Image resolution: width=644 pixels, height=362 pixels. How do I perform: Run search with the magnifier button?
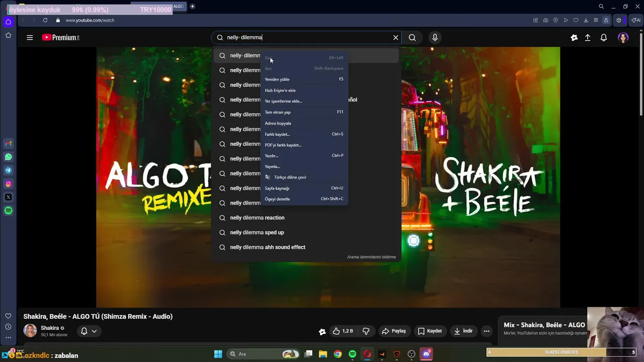pyautogui.click(x=412, y=38)
